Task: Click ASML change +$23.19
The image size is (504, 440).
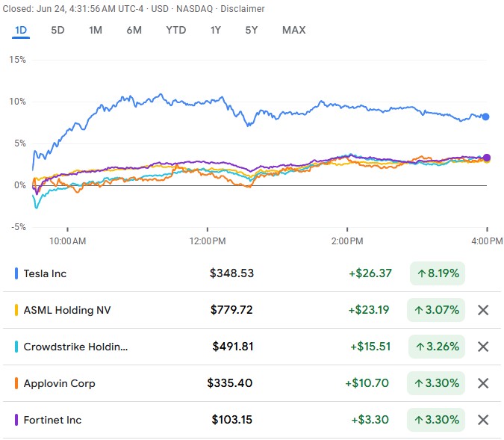Action: (x=369, y=310)
